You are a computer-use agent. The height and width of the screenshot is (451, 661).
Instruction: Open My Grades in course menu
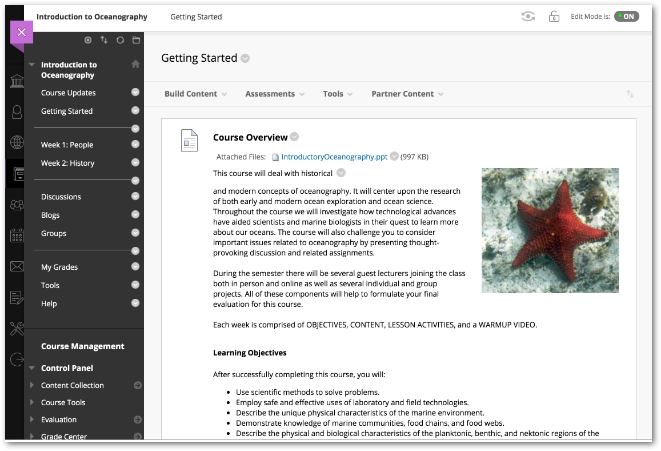point(59,267)
